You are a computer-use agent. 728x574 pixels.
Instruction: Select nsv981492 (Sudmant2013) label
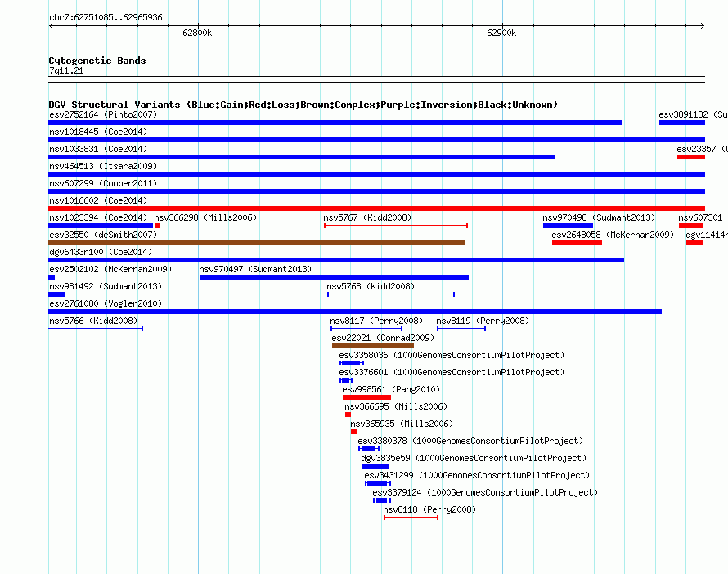[106, 286]
